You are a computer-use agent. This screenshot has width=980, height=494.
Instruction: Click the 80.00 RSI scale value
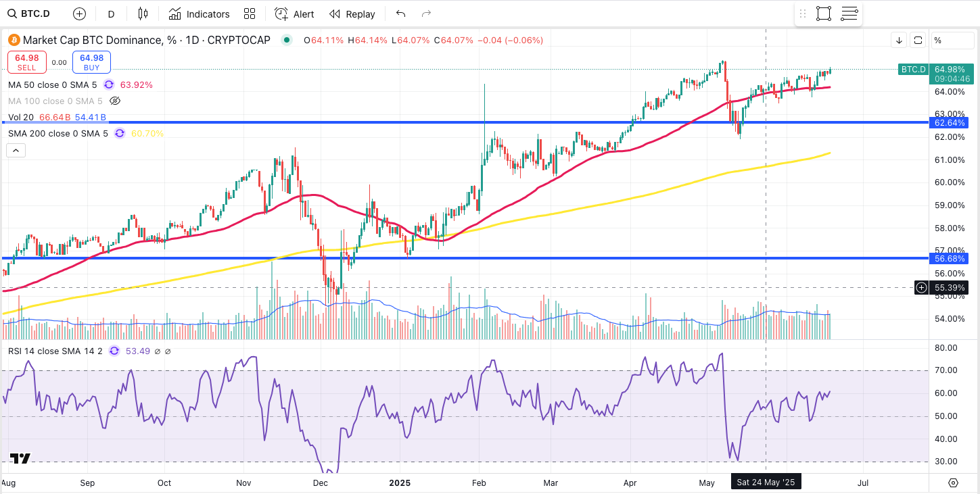[x=946, y=347]
